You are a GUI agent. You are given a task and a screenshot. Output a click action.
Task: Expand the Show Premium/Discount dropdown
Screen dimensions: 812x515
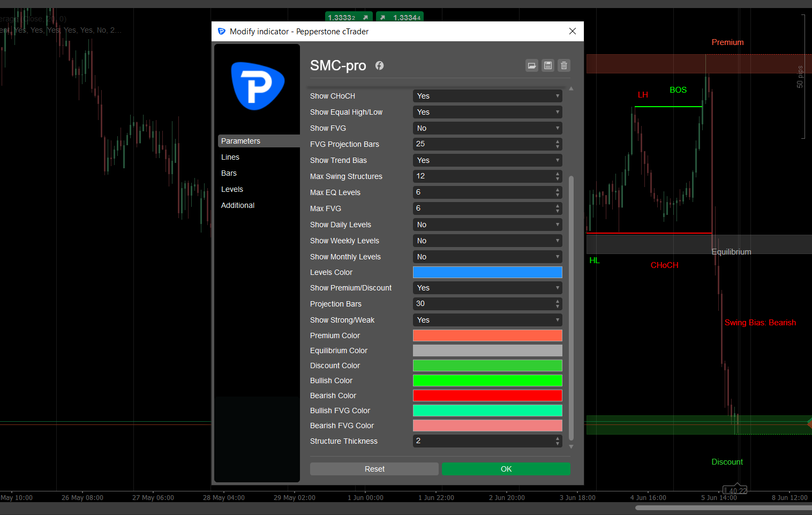[487, 288]
